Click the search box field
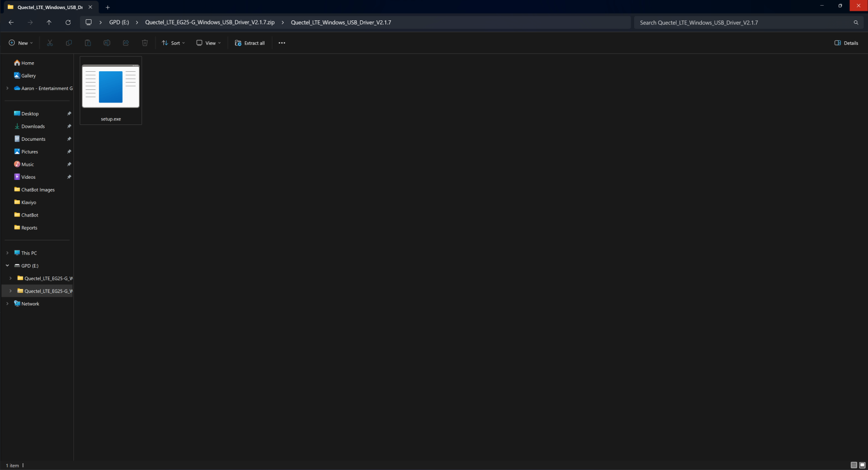The image size is (868, 470). click(740, 23)
